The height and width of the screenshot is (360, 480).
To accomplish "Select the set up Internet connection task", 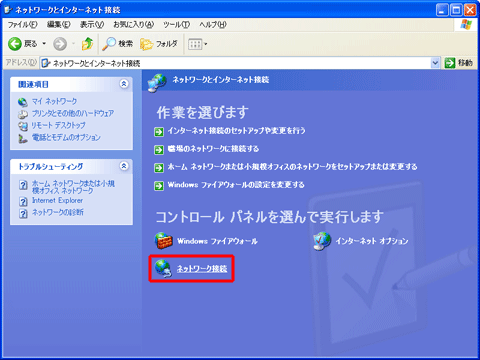I will 236,130.
